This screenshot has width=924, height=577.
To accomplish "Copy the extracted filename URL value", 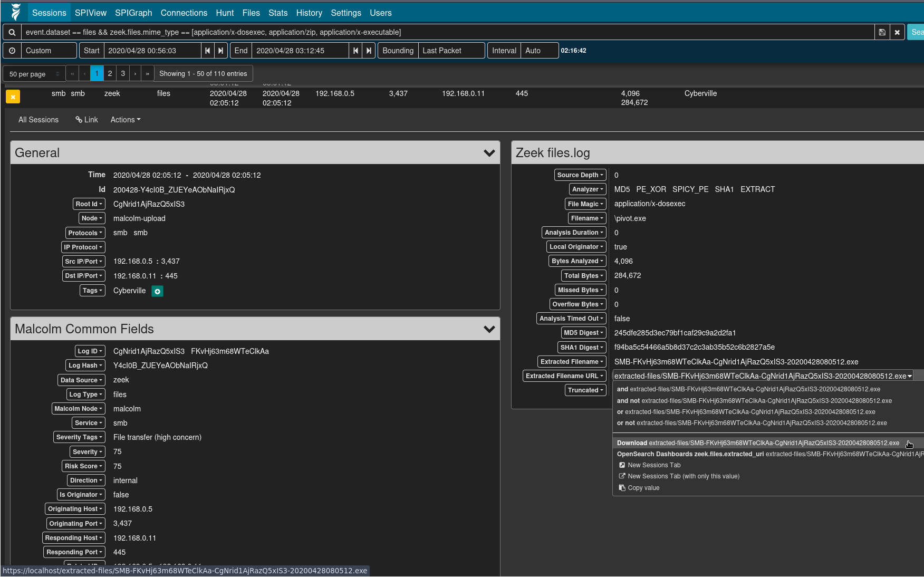I will point(768,488).
